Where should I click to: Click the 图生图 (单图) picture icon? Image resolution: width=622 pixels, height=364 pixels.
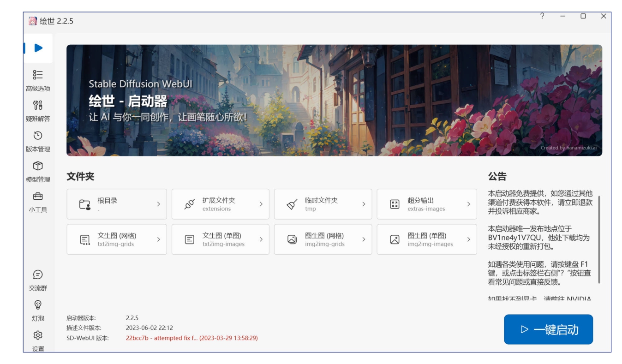[x=395, y=239]
